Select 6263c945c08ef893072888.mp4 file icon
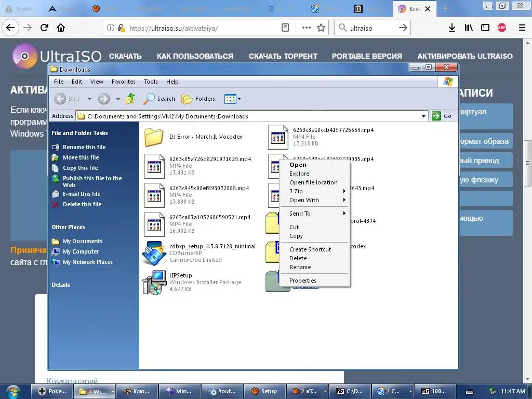The image size is (532, 399). (154, 195)
